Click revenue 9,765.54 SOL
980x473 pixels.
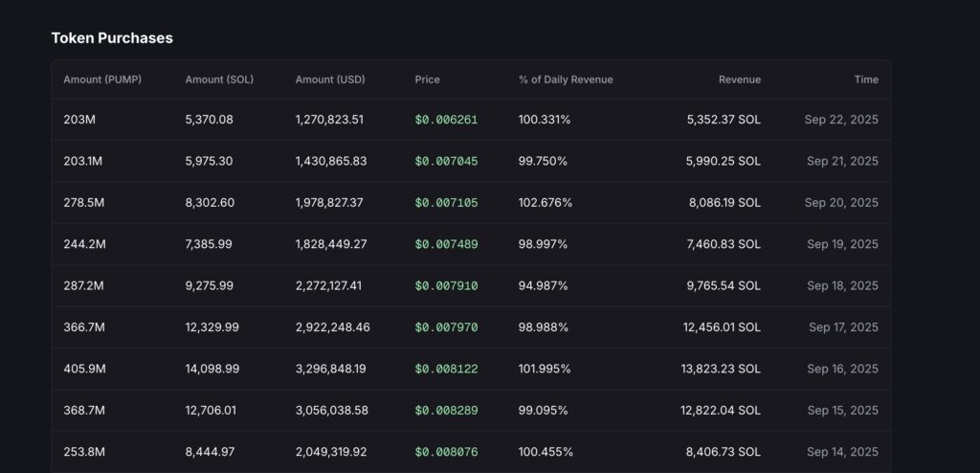(x=724, y=286)
